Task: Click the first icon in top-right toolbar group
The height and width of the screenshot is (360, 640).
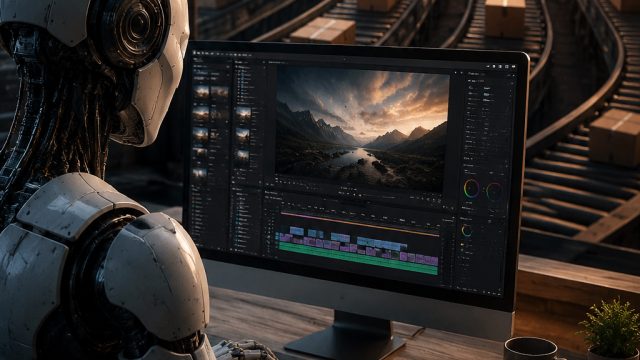Action: click(488, 66)
